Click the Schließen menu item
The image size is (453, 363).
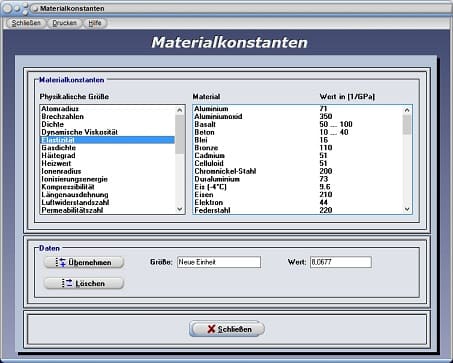coord(26,23)
